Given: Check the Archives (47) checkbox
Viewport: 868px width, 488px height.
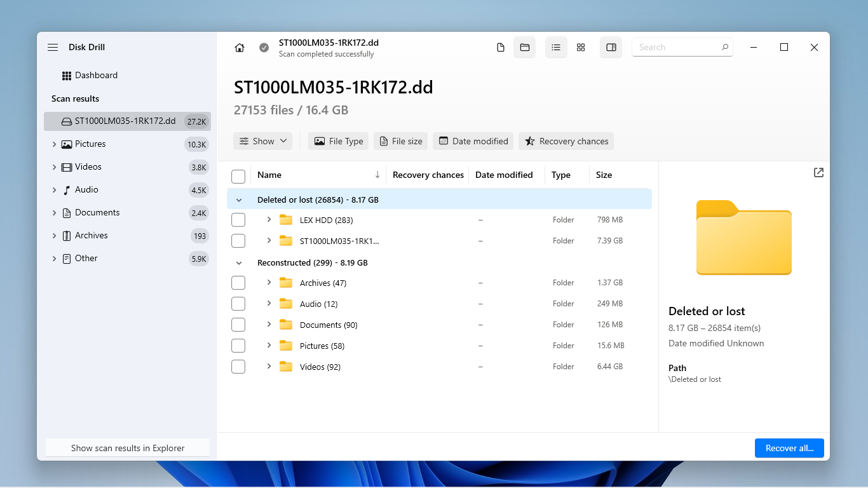Looking at the screenshot, I should (238, 283).
